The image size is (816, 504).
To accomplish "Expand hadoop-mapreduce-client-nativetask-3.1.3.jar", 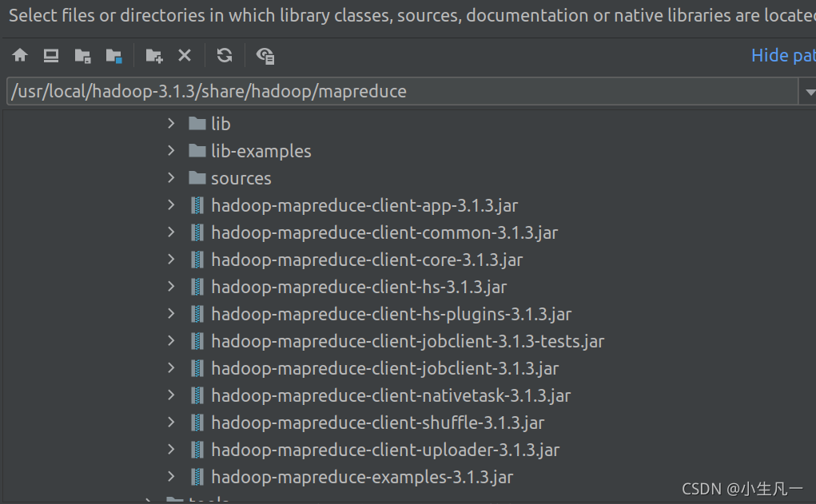I will [171, 395].
